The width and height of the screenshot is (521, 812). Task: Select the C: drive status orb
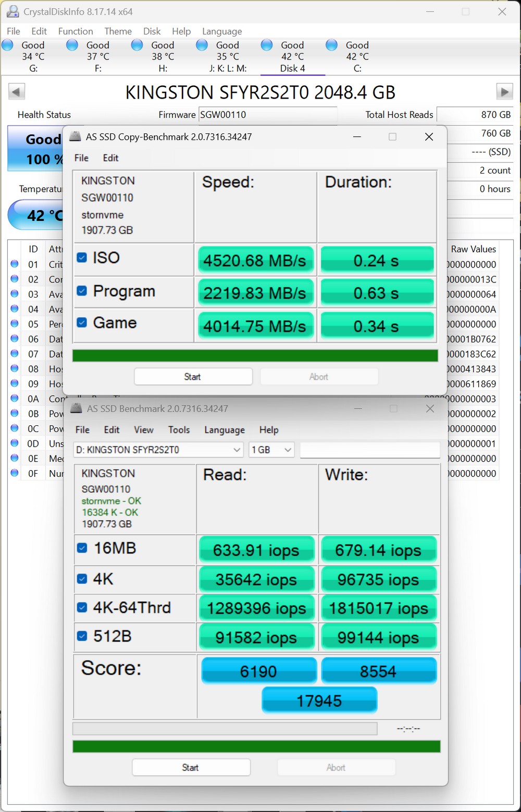(331, 45)
